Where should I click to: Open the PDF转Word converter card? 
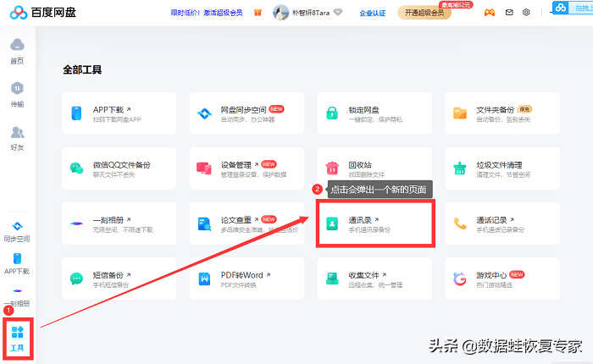tap(247, 279)
